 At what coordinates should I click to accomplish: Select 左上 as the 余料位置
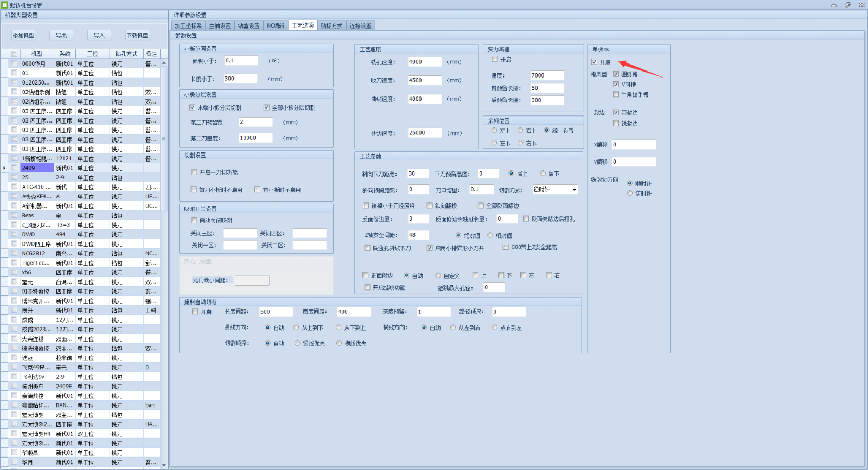[494, 131]
